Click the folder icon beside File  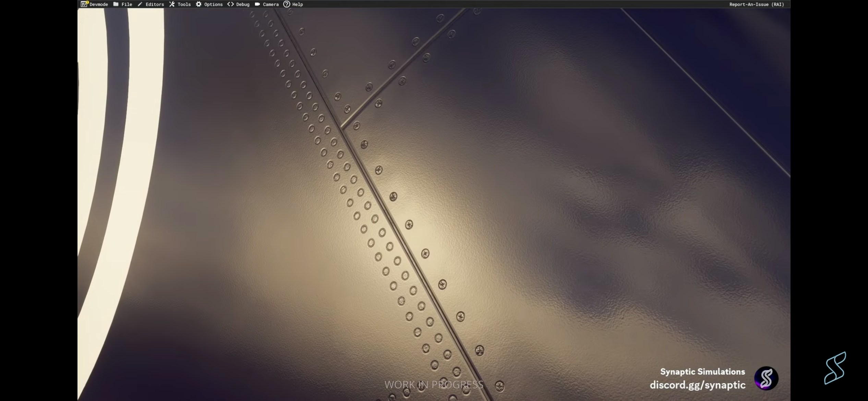116,4
